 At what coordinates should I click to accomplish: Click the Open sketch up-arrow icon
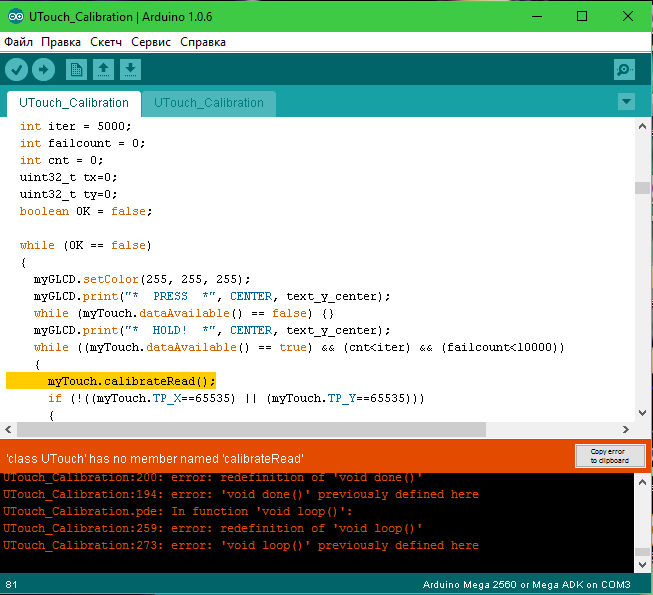click(x=103, y=69)
